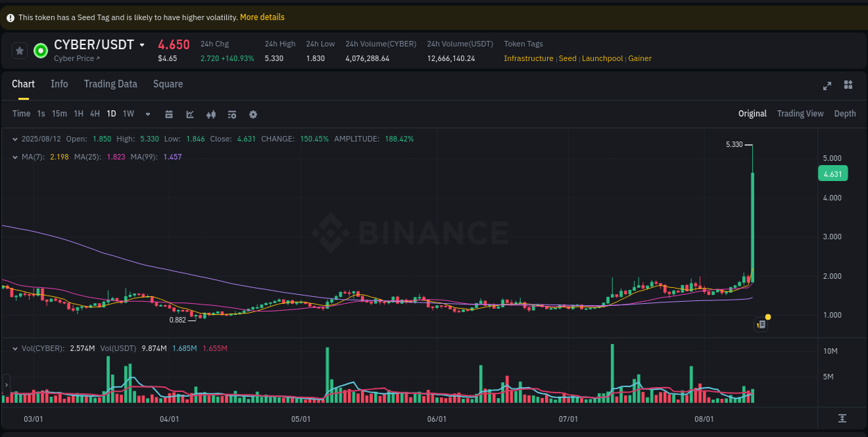Collapse the Vol(CYBER) volume indicator row

tap(15, 348)
